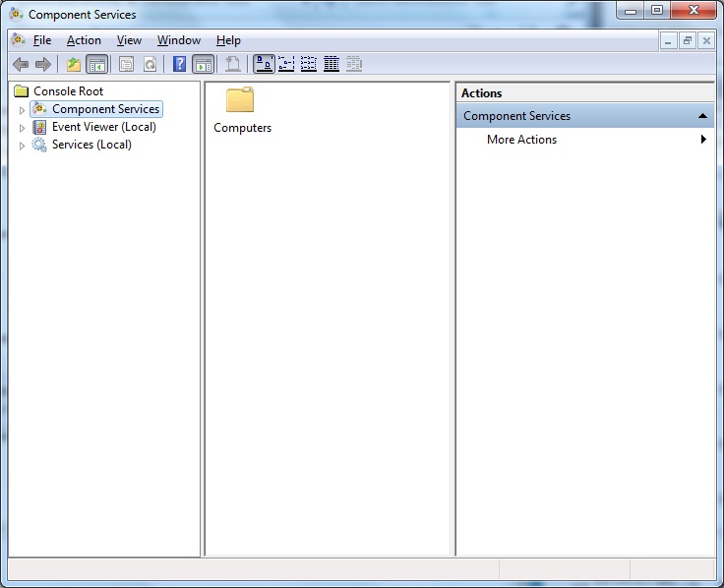Click the Console Root folder icon
The width and height of the screenshot is (724, 588).
point(22,90)
